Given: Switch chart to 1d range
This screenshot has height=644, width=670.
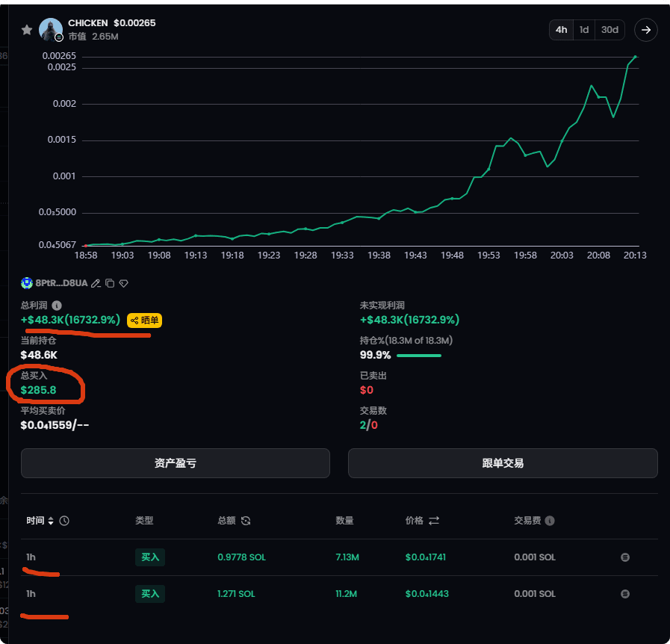Looking at the screenshot, I should [x=583, y=30].
